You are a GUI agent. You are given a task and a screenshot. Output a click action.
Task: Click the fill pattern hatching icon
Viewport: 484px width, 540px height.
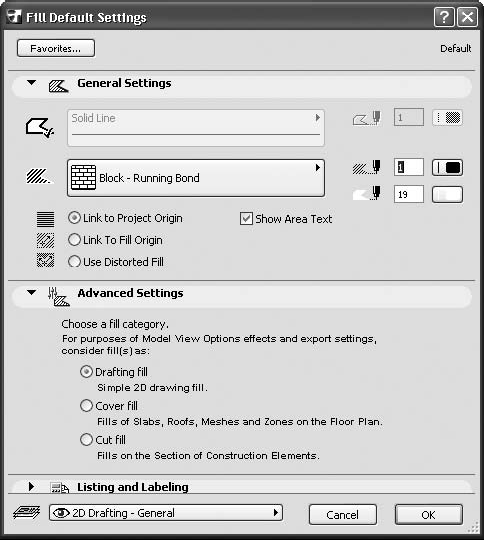(39, 176)
